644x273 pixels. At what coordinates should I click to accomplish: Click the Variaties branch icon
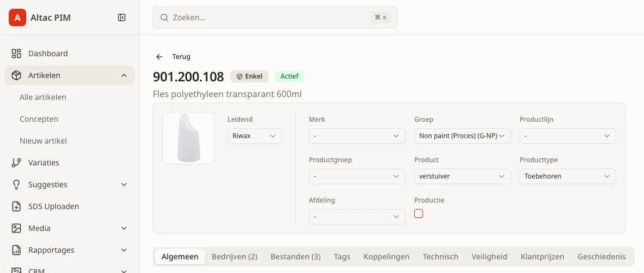coord(16,163)
